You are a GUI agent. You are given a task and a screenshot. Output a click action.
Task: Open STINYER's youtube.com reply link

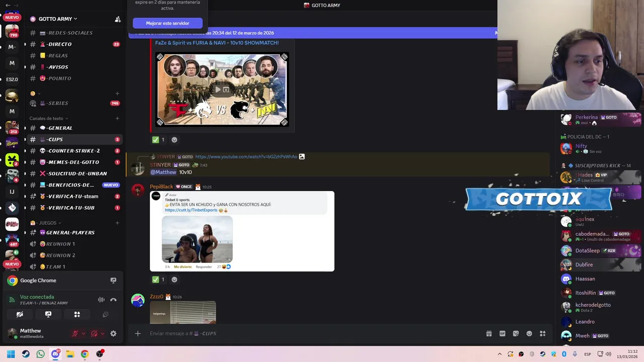tap(246, 157)
